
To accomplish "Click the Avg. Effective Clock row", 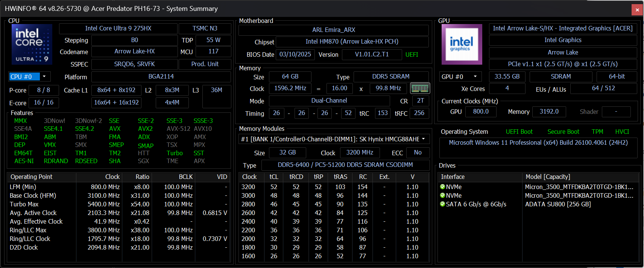I will coord(118,221).
